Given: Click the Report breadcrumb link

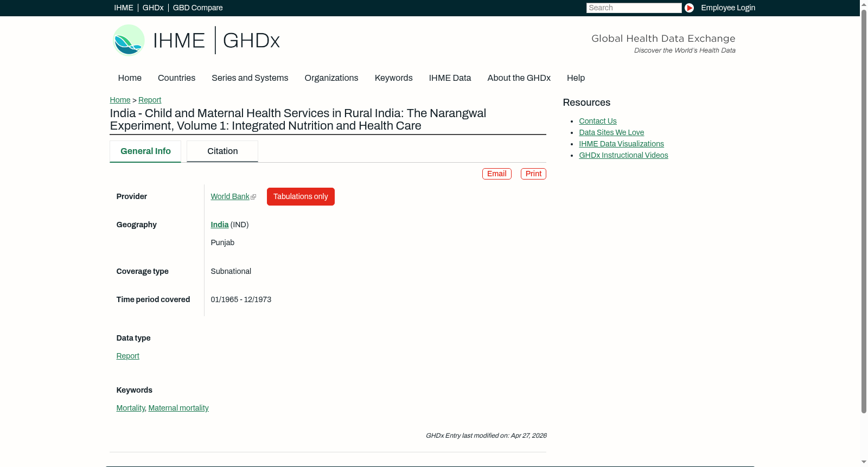Looking at the screenshot, I should click(150, 100).
